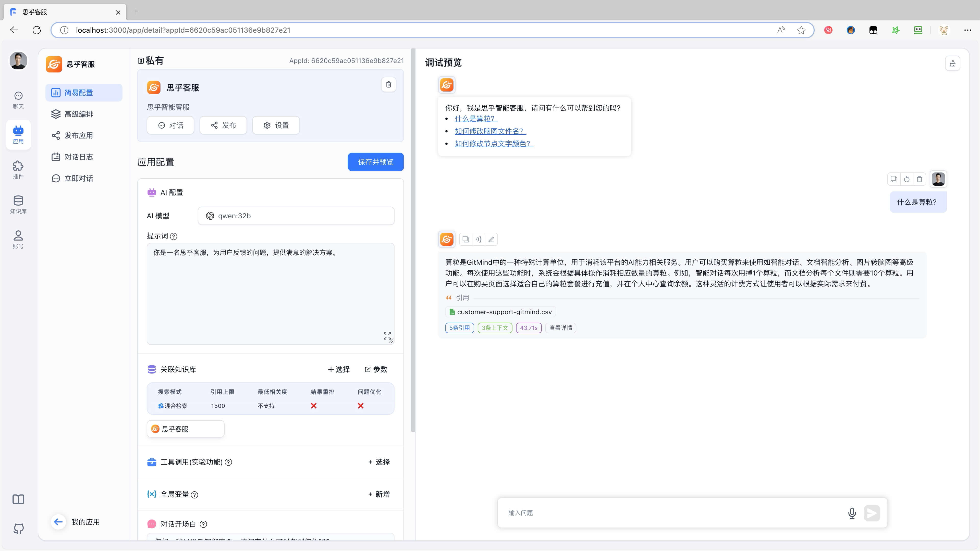Click the clear chat icon in the debug preview
This screenshot has width=980, height=551.
(952, 64)
